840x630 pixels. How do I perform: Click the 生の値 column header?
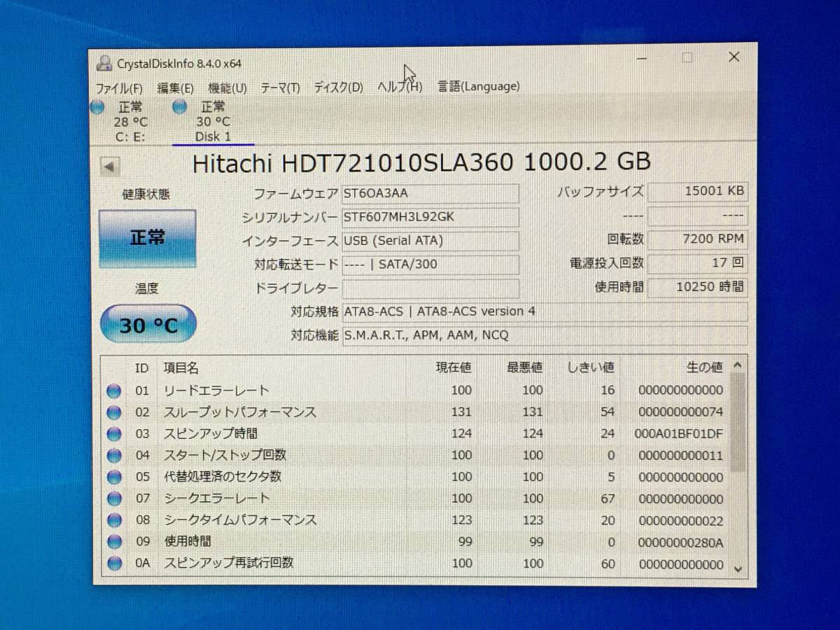click(704, 367)
